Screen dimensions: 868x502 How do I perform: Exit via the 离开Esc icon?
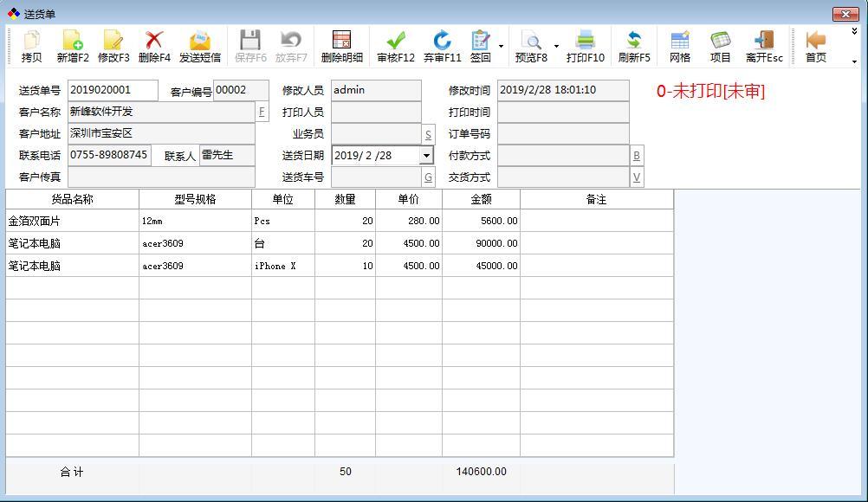pos(764,47)
